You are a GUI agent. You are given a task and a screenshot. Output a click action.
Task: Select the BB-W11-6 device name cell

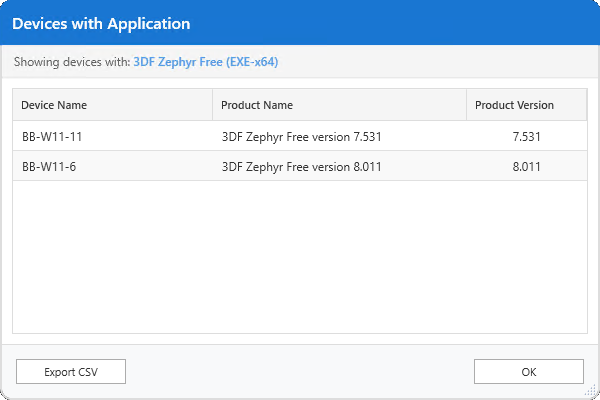pyautogui.click(x=112, y=166)
